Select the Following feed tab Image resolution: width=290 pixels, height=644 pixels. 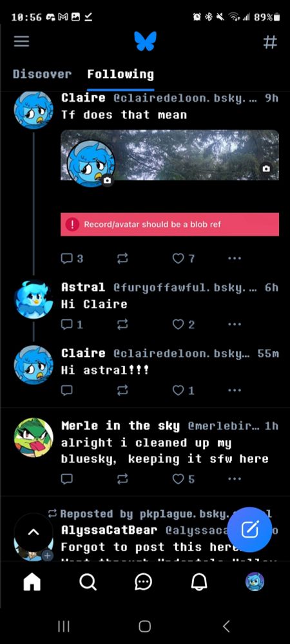[x=121, y=74]
